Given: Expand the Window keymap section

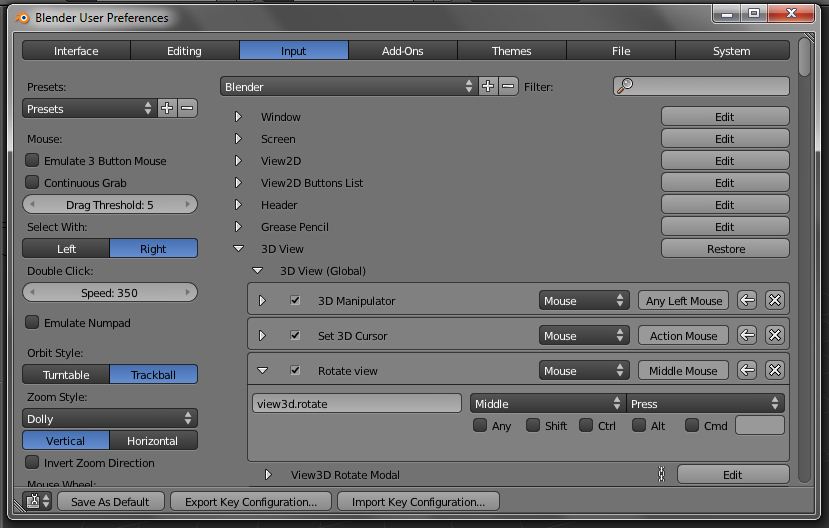Looking at the screenshot, I should [x=238, y=116].
